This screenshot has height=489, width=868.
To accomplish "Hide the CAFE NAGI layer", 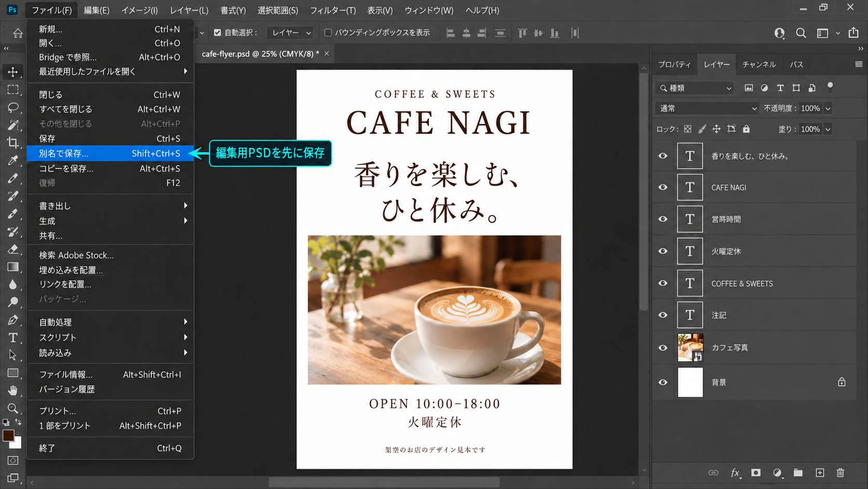I will click(663, 187).
